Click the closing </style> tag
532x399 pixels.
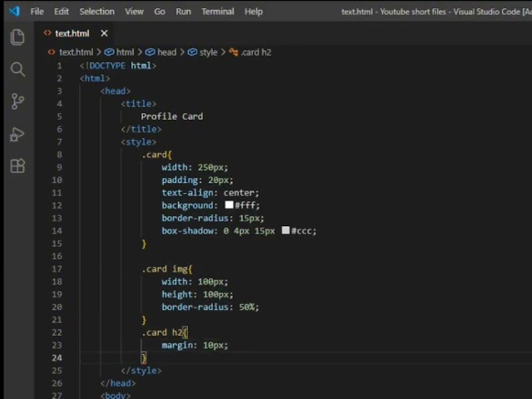click(141, 371)
